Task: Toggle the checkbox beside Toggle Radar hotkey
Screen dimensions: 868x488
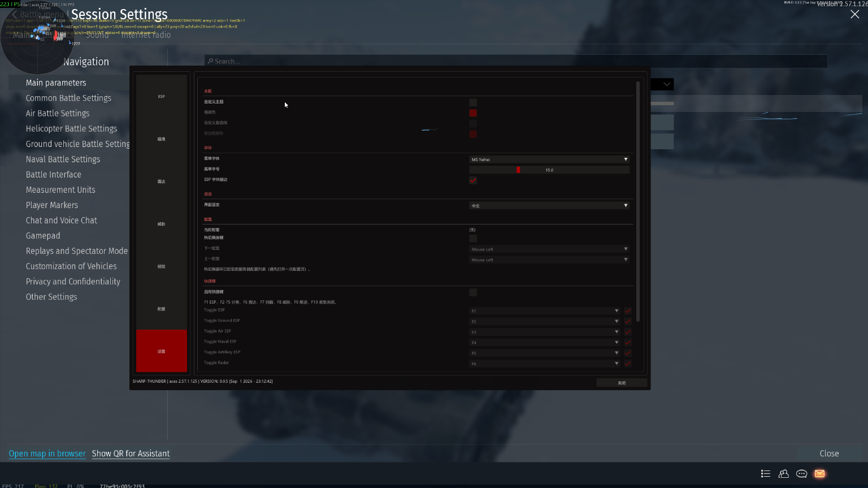Action: click(627, 364)
